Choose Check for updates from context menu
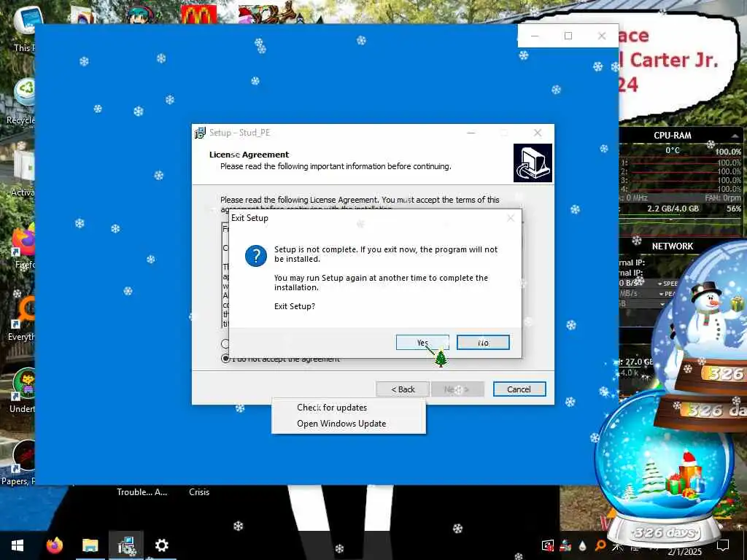The image size is (747, 560). 332,408
